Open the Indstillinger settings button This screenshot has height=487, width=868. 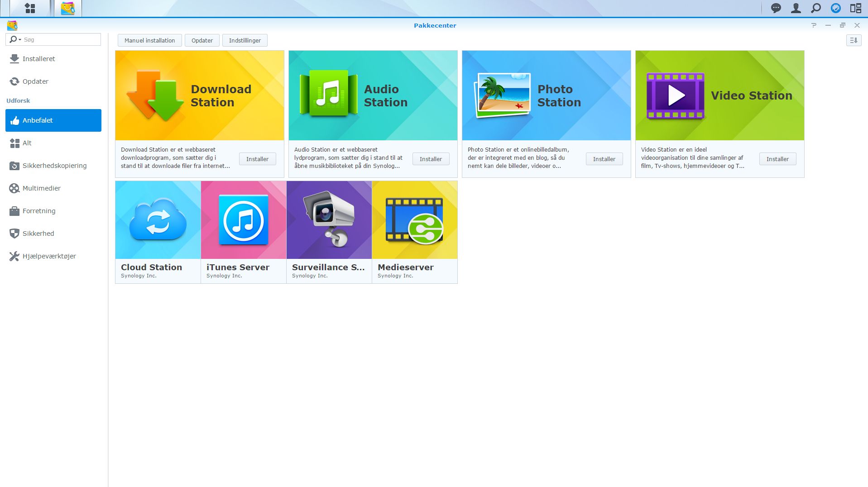coord(245,40)
